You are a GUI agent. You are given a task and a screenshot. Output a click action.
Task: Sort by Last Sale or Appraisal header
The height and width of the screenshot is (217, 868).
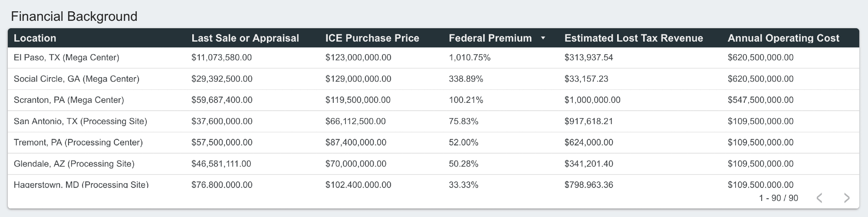(x=245, y=38)
